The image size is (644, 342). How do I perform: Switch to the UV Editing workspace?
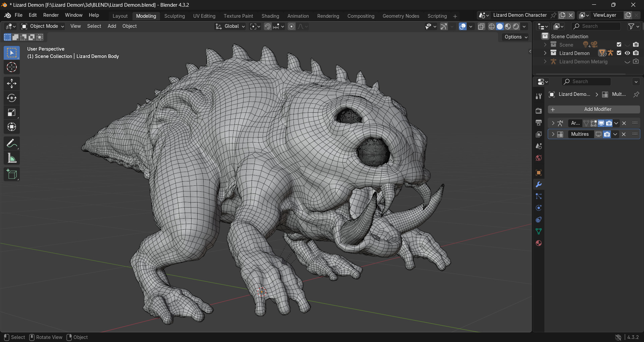[x=204, y=16]
